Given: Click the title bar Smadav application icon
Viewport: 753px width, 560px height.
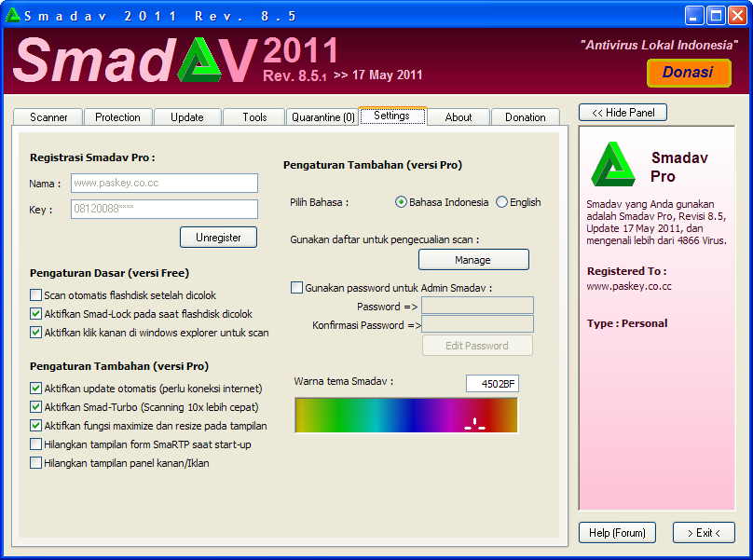Looking at the screenshot, I should [x=12, y=16].
